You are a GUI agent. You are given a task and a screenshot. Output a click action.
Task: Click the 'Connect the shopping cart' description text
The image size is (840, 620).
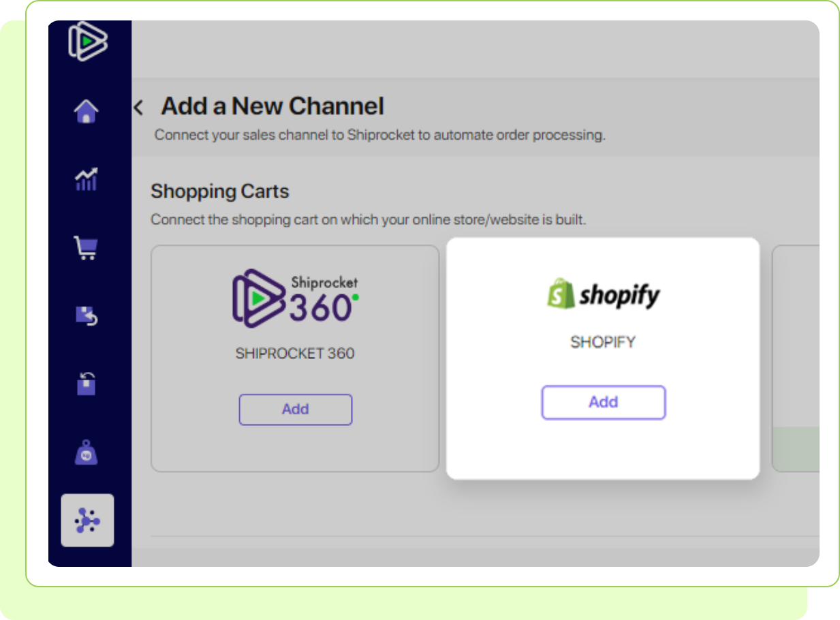pos(368,220)
